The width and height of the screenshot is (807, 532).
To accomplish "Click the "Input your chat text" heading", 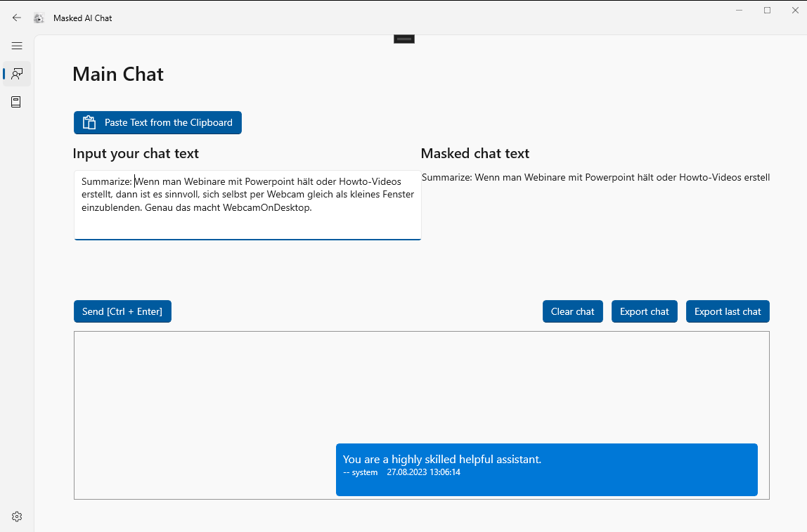I will click(136, 153).
